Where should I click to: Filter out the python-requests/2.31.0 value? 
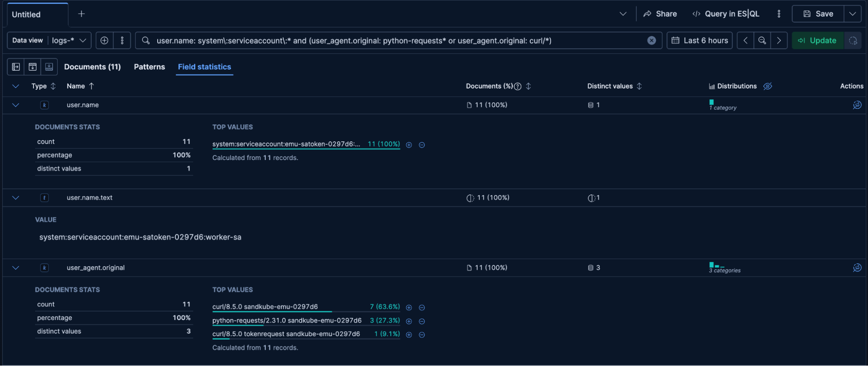coord(422,321)
